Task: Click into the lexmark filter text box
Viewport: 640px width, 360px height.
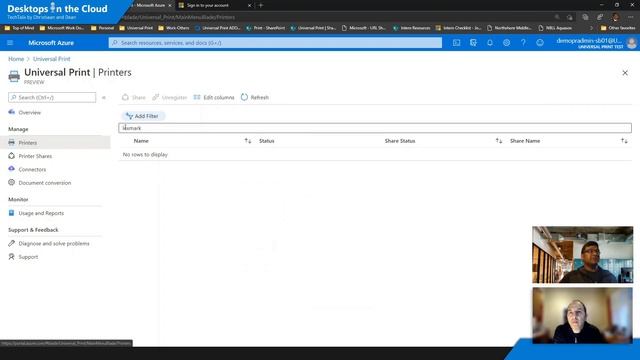Action: (x=375, y=128)
